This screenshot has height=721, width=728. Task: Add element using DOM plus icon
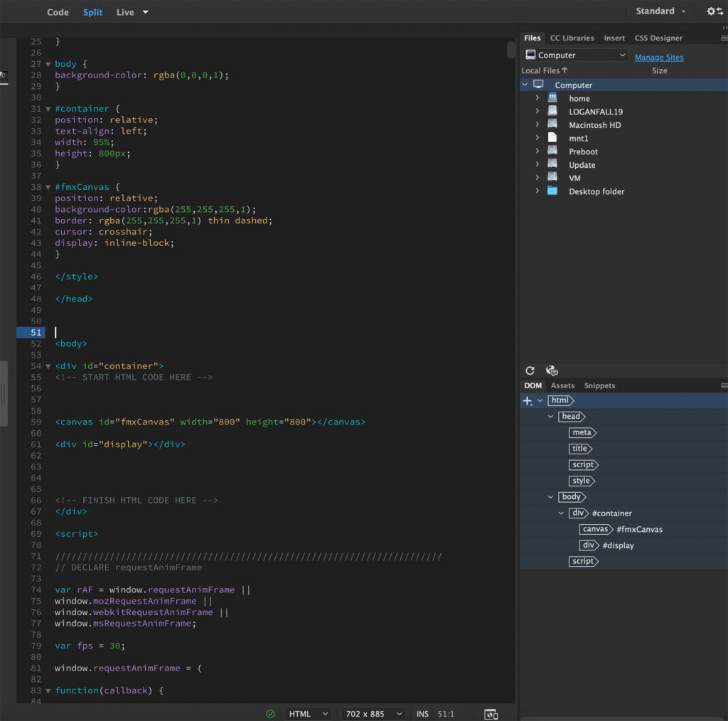click(x=528, y=401)
